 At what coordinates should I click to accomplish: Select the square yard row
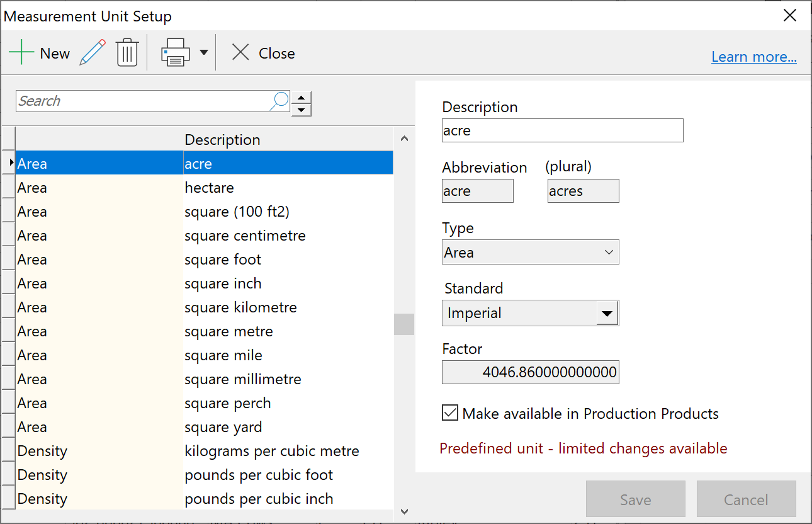pyautogui.click(x=205, y=427)
